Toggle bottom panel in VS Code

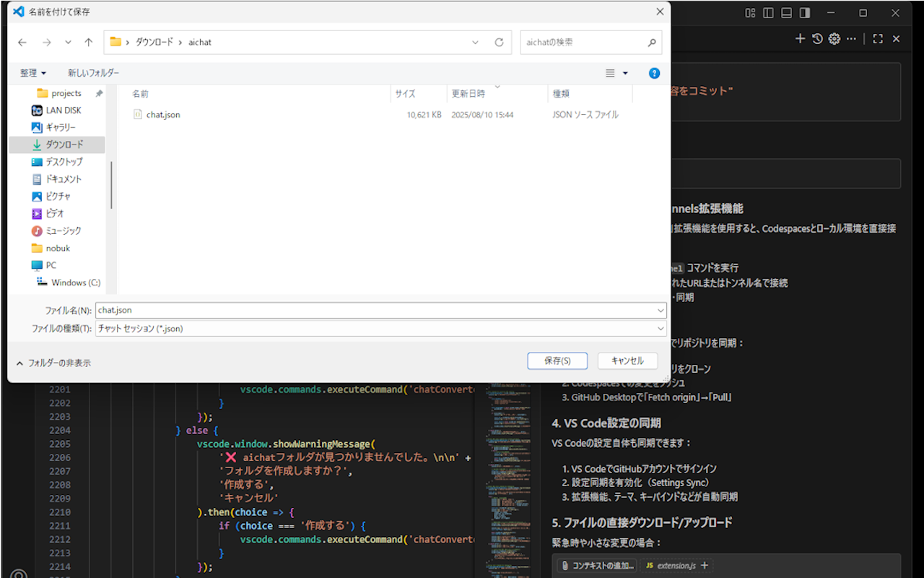point(786,13)
